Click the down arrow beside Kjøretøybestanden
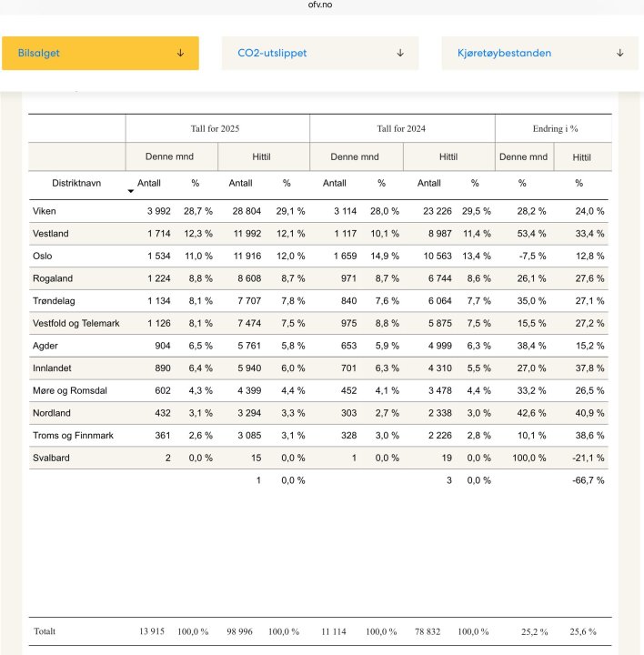The width and height of the screenshot is (644, 655). tap(620, 54)
